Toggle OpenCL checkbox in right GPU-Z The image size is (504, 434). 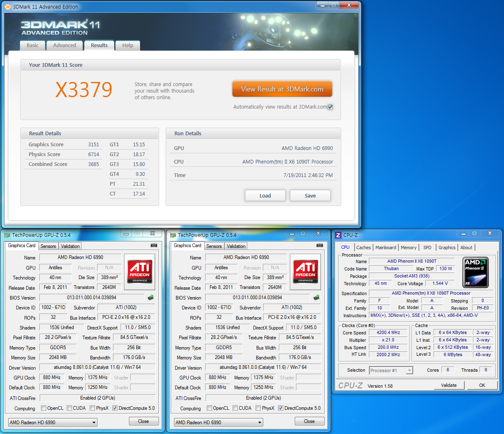pos(210,408)
